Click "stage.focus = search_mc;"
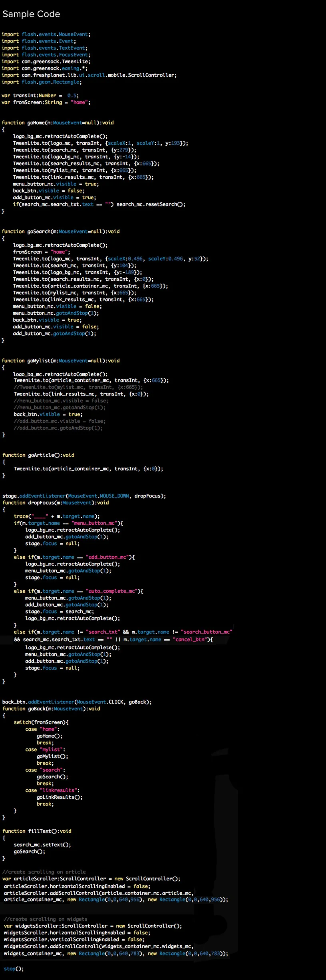 60,612
